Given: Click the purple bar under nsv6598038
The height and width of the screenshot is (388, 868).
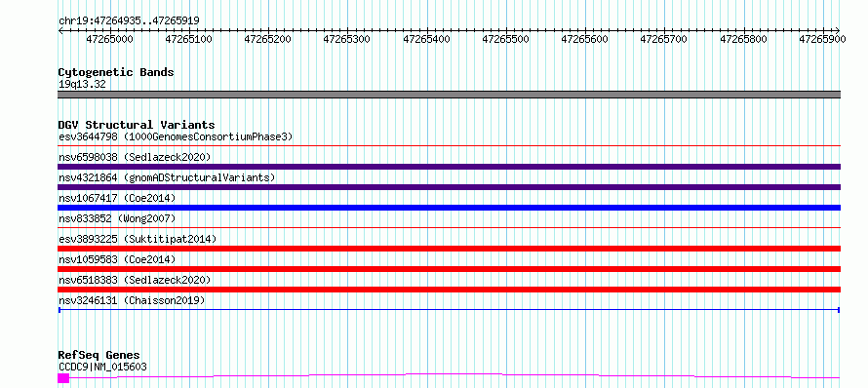Looking at the screenshot, I should pyautogui.click(x=449, y=167).
